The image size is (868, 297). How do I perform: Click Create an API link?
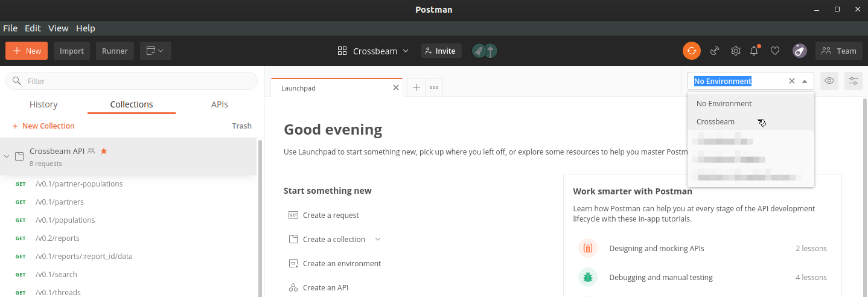[325, 287]
